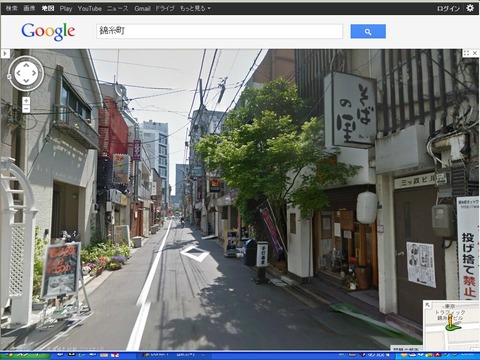Click the Pegman on the mini map
Image resolution: width=480 pixels, height=360 pixels.
click(x=451, y=322)
